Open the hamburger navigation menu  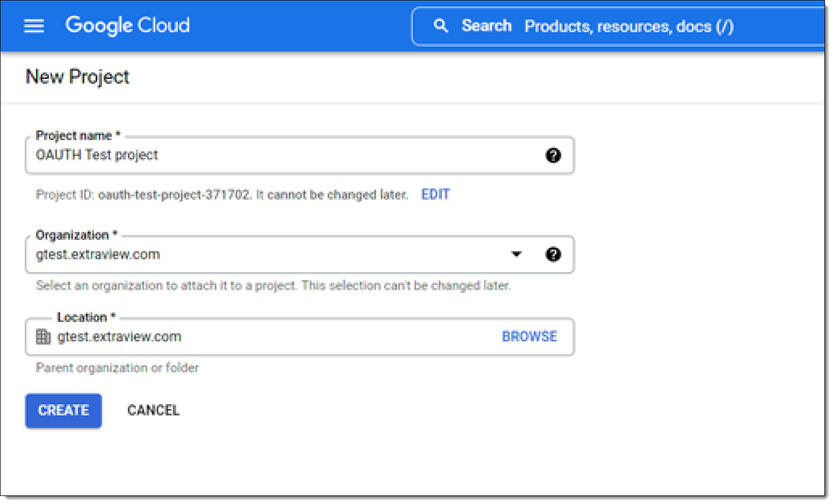[34, 26]
